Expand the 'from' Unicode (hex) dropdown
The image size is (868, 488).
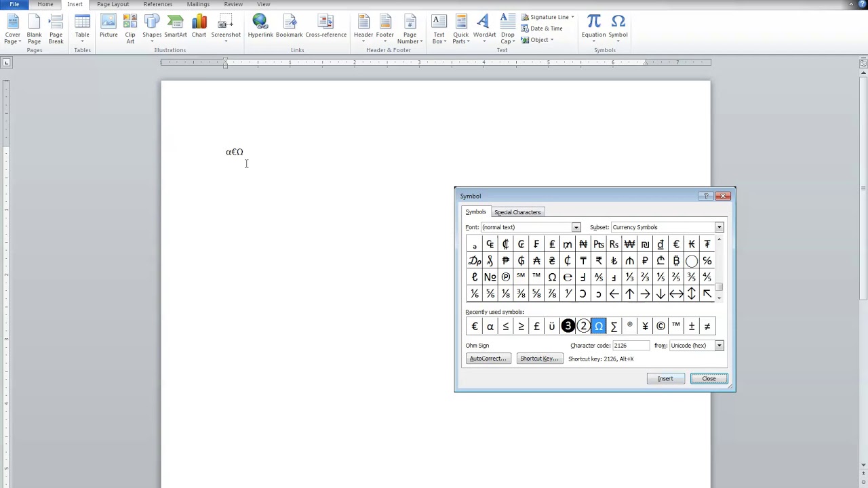click(x=719, y=346)
